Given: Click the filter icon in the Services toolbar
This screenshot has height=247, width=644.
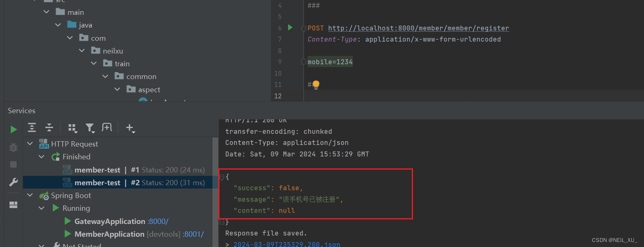Looking at the screenshot, I should pyautogui.click(x=90, y=128).
